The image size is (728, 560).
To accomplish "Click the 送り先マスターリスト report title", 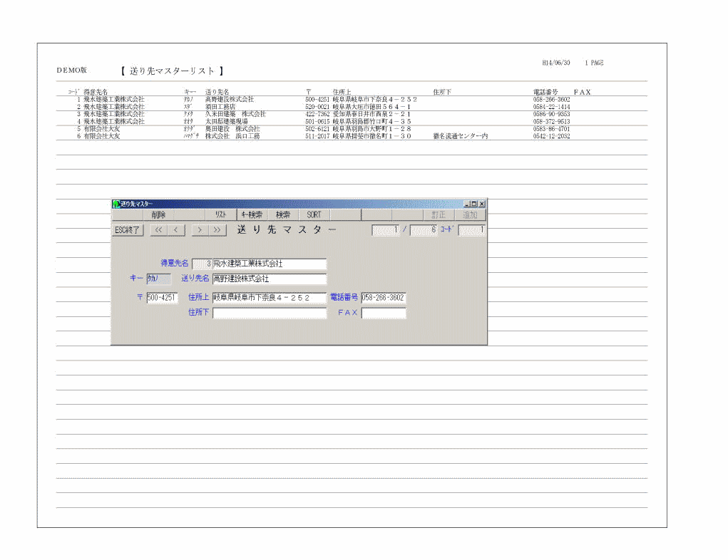I will [x=173, y=71].
